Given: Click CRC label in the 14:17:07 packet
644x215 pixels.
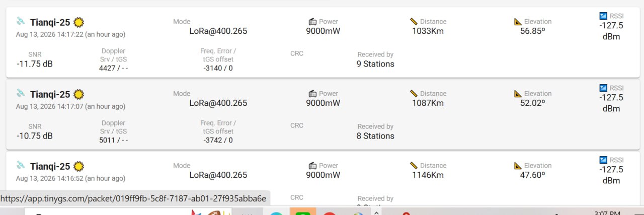Looking at the screenshot, I should click(297, 125).
